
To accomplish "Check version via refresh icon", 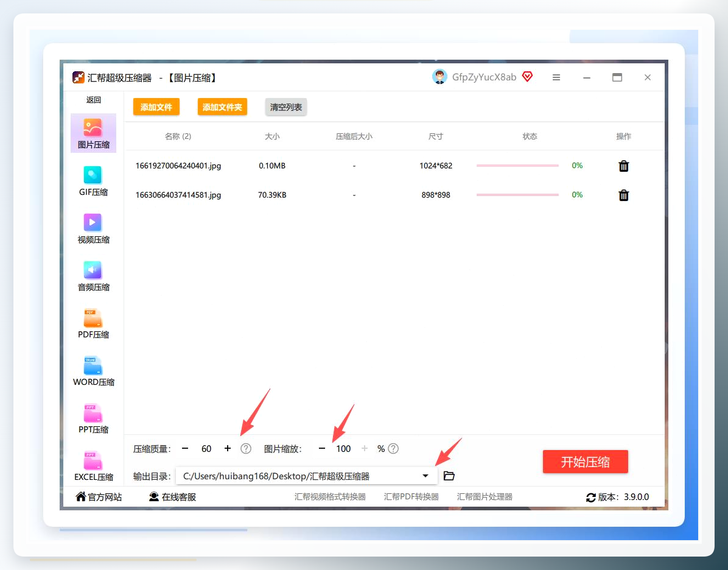I will [590, 497].
